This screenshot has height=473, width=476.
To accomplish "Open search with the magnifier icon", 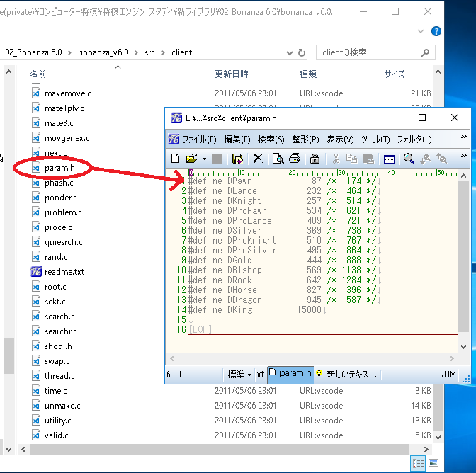I will coord(409,159).
